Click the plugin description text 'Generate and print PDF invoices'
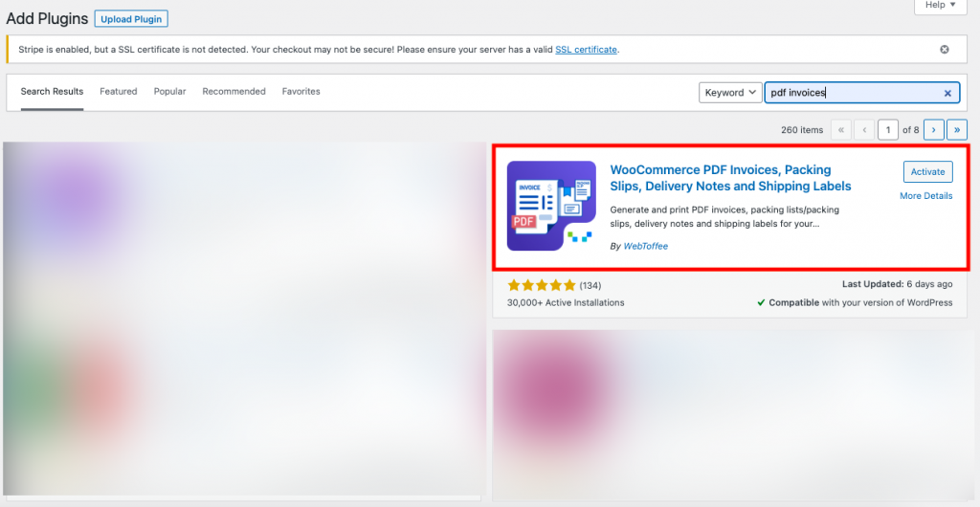Viewport: 980px width, 507px height. 724,216
